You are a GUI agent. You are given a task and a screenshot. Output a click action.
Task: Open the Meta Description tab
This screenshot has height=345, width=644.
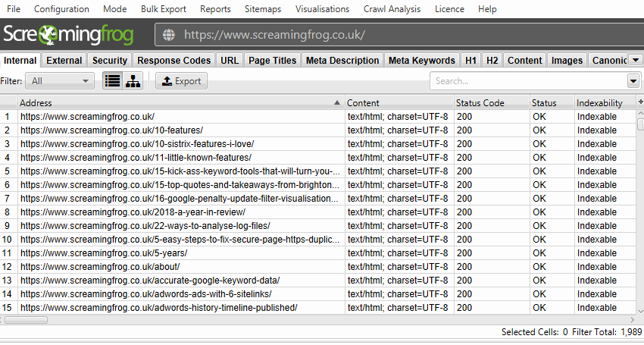point(342,61)
